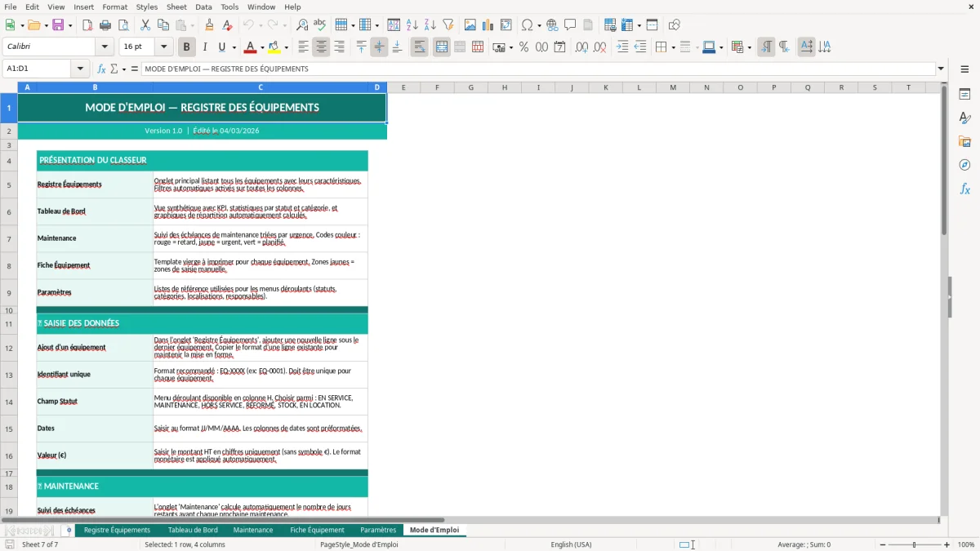This screenshot has height=551, width=980.
Task: Open Print Preview
Action: click(123, 25)
